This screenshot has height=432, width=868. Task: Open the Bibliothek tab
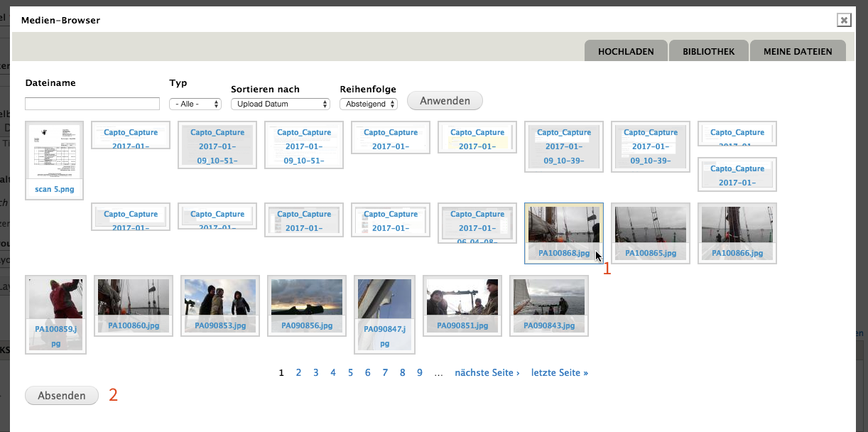707,52
